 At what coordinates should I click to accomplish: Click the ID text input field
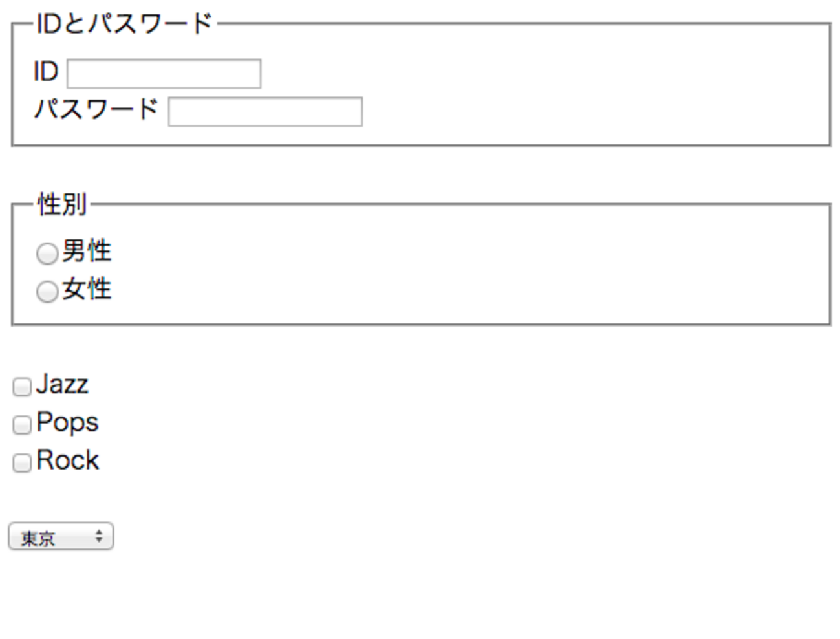click(x=164, y=74)
